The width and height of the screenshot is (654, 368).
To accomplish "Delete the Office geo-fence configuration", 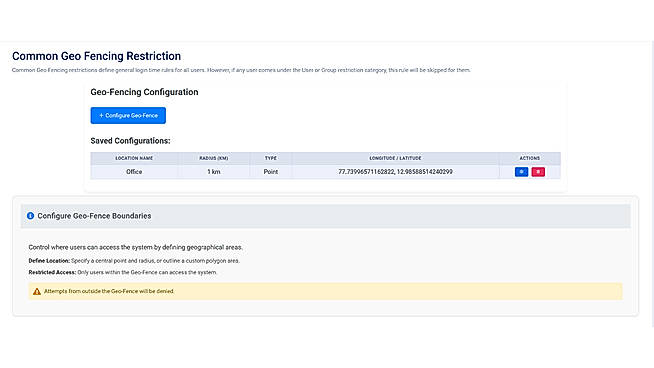I will tap(538, 172).
